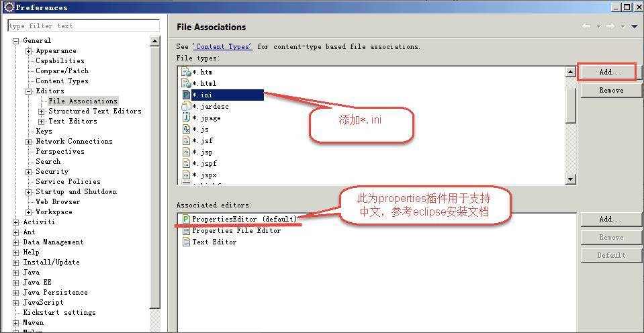Expand the Maven tree node

click(16, 323)
